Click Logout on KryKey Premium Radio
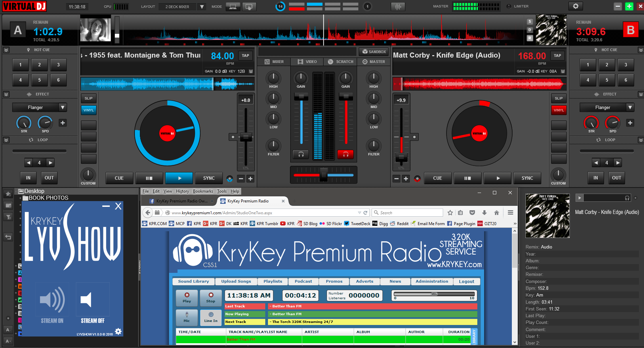The image size is (644, 348). coord(466,281)
